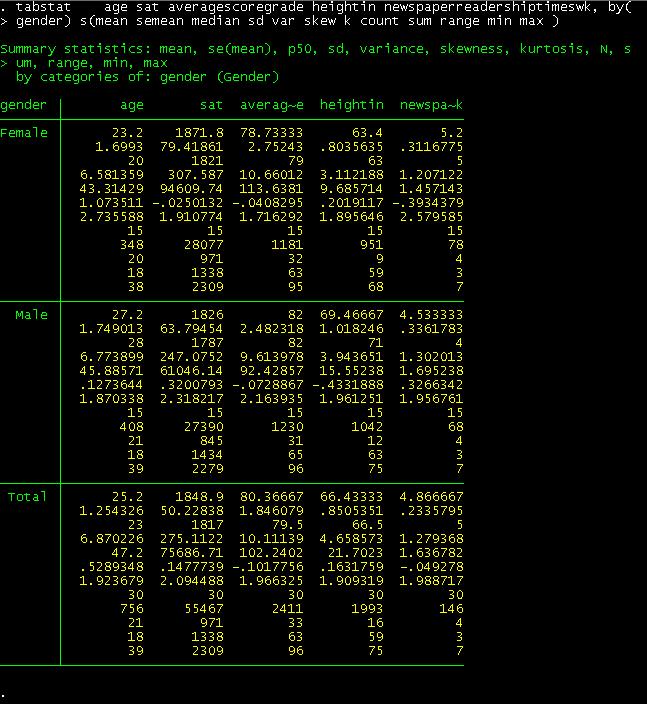Screen dimensions: 647x704
Task: Select the 'Total' row label
Action: click(27, 497)
